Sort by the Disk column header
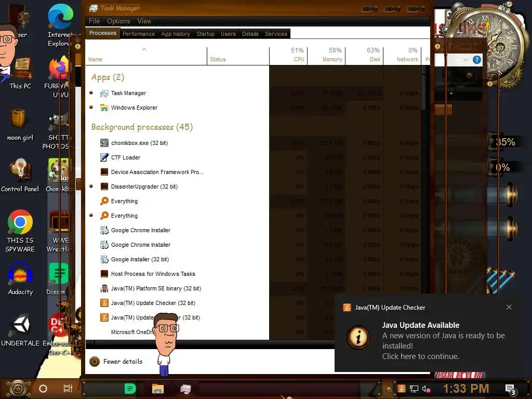Screen dimensions: 532x399 364,55
